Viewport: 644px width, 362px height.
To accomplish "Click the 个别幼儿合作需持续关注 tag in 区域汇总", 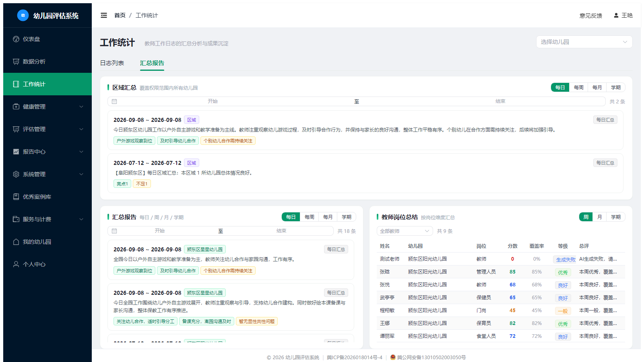I will click(x=228, y=141).
